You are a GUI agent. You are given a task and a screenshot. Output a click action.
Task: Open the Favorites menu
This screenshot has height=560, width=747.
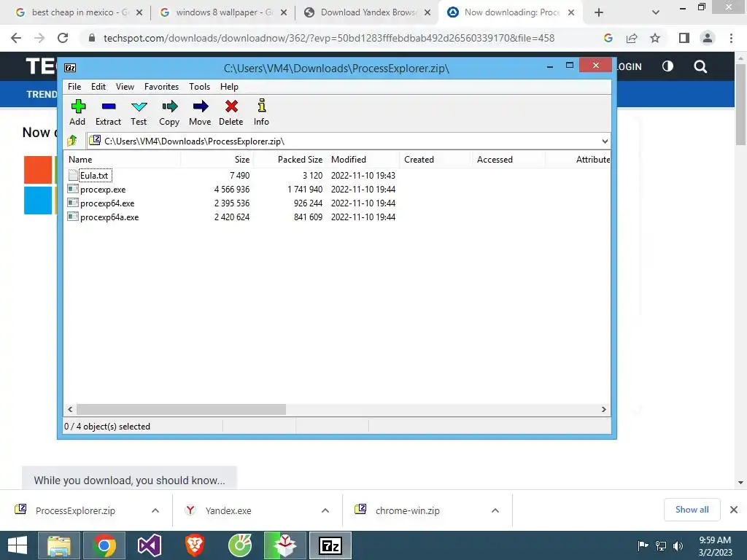point(161,87)
